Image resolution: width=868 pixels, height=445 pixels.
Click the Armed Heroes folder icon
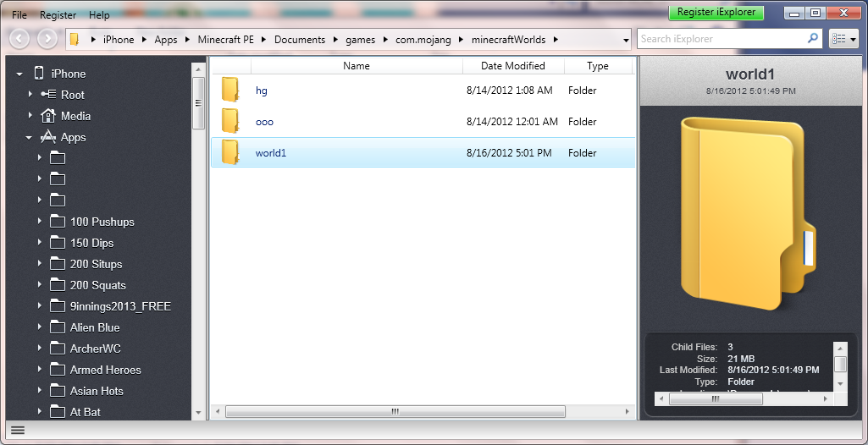pyautogui.click(x=58, y=370)
